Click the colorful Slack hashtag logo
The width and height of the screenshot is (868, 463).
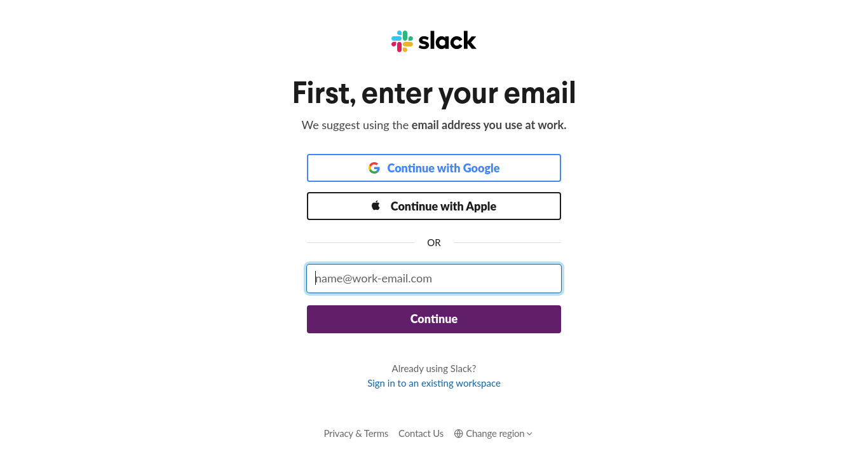tap(402, 41)
